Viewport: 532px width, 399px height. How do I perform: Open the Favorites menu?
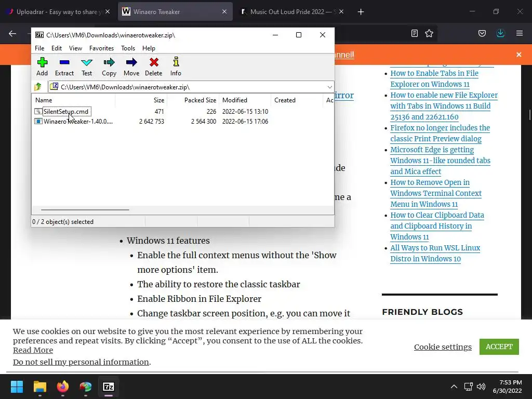pos(101,48)
